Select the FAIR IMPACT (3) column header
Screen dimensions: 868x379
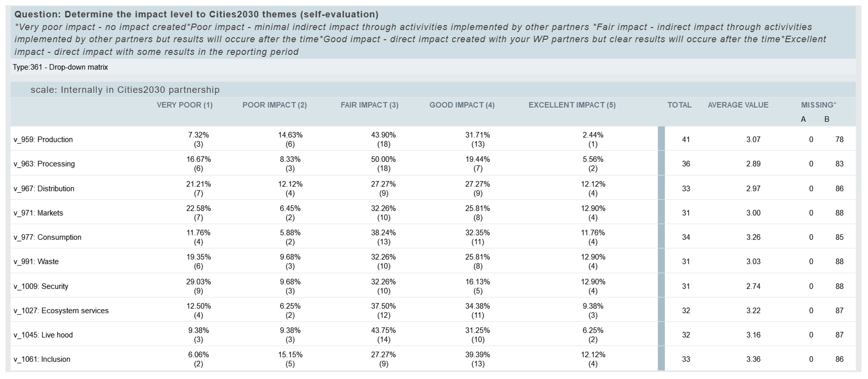click(x=369, y=105)
